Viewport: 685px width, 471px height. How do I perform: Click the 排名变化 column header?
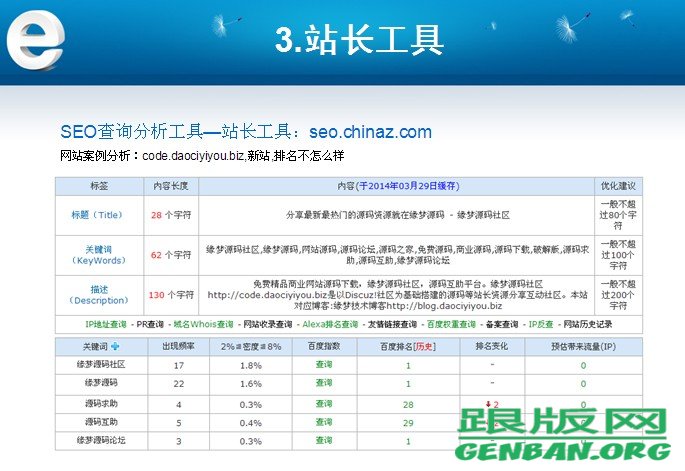pos(491,346)
